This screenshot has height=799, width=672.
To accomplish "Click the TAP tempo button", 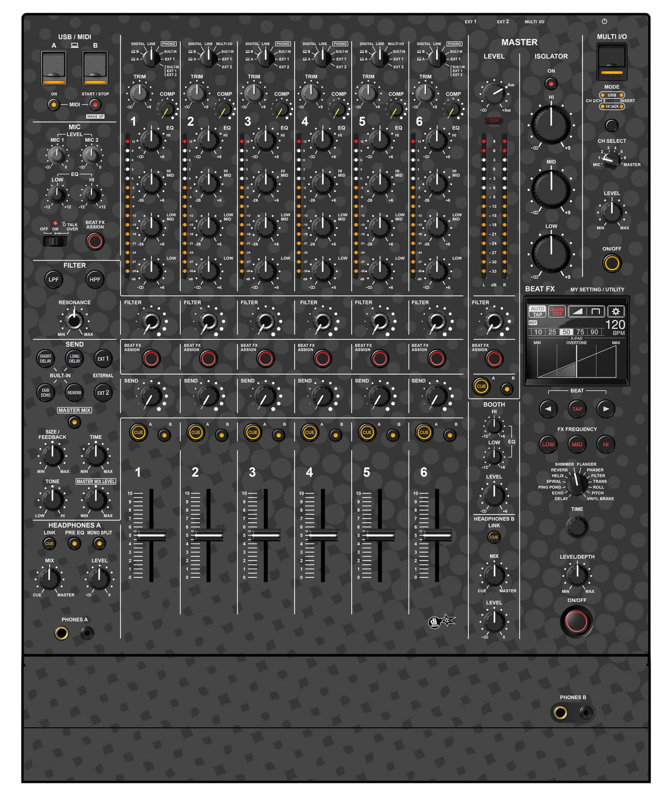I will pyautogui.click(x=577, y=408).
